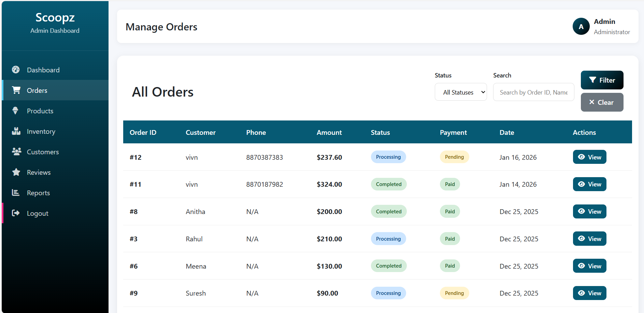Click the Orders shopping cart icon
The height and width of the screenshot is (313, 644).
pyautogui.click(x=16, y=90)
